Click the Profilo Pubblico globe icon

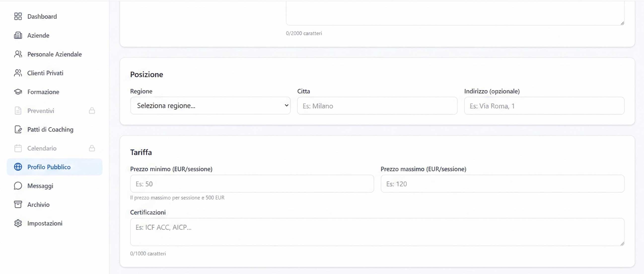[18, 167]
